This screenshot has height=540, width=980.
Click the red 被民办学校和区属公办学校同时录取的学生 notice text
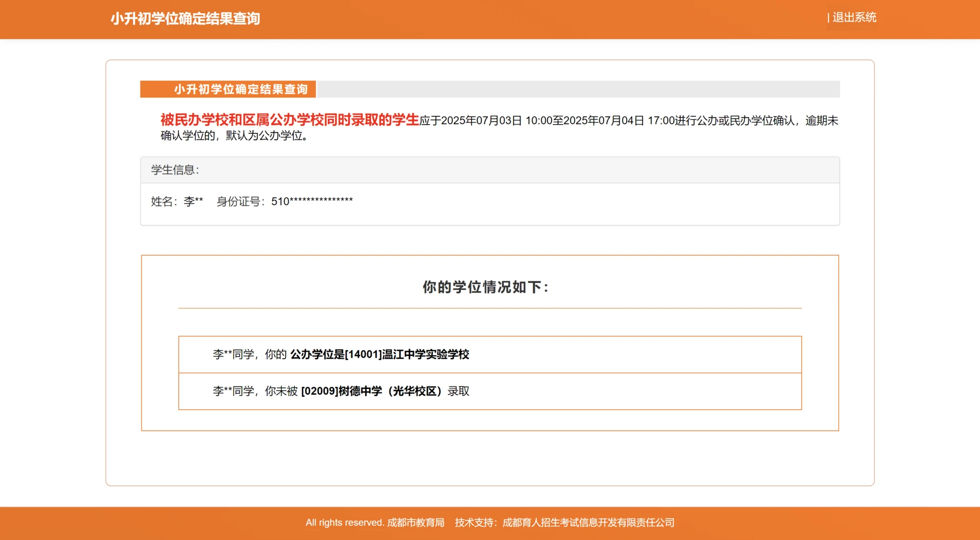pyautogui.click(x=289, y=120)
